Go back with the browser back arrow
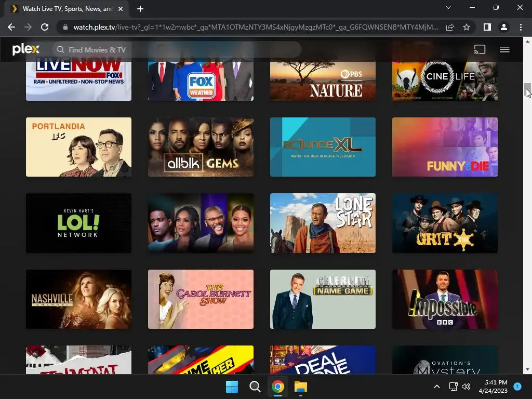Viewport: 532px width, 399px height. (11, 27)
